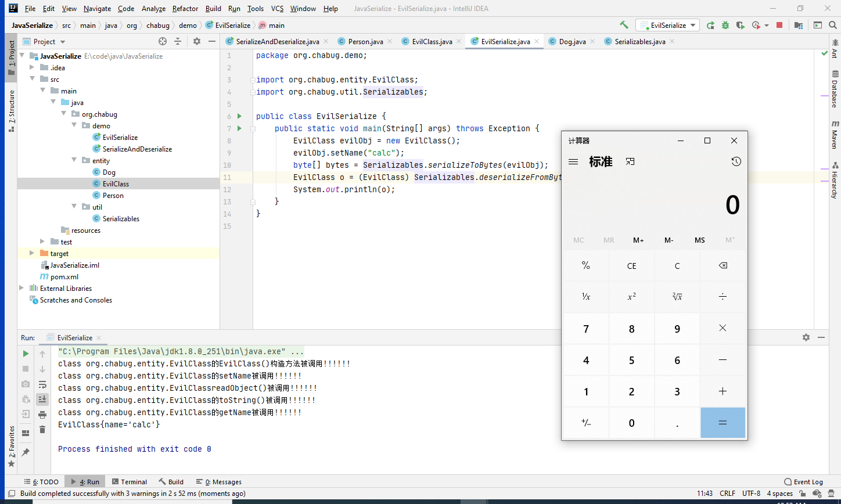
Task: Click restore layout icon in Run panel
Action: point(26,433)
